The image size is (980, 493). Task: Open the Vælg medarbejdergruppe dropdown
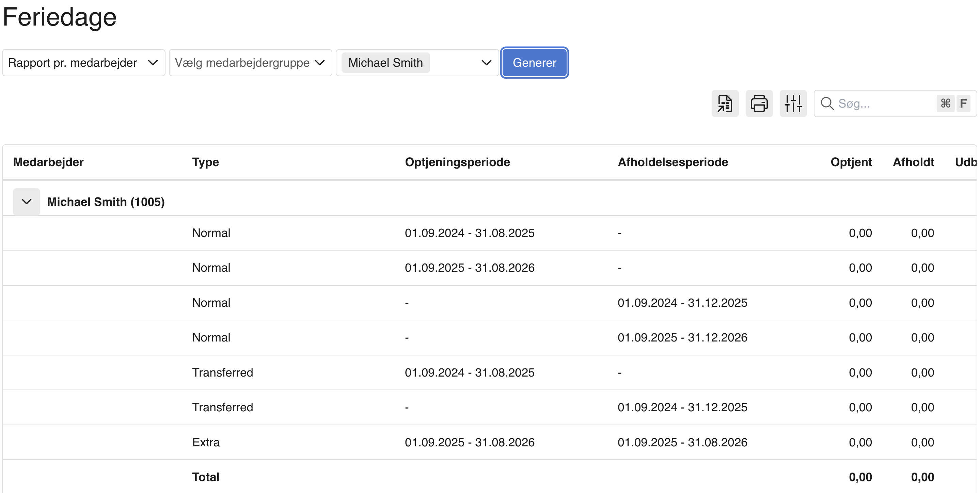(x=250, y=63)
